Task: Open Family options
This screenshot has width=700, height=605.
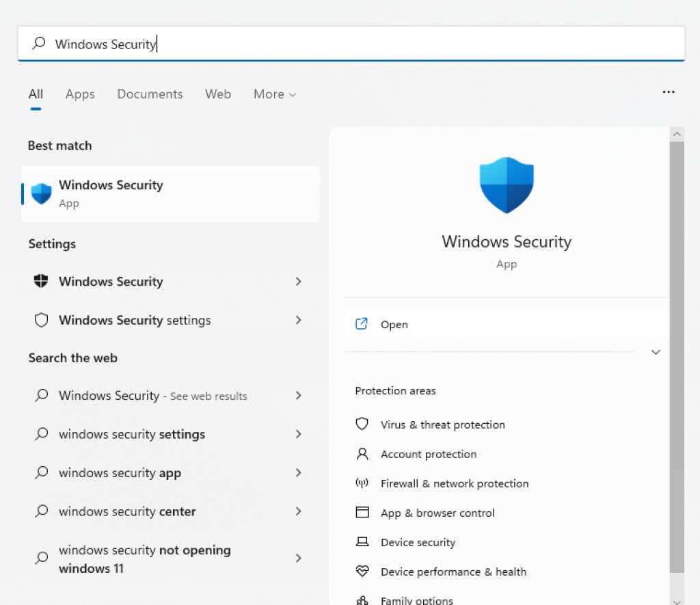Action: tap(416, 600)
